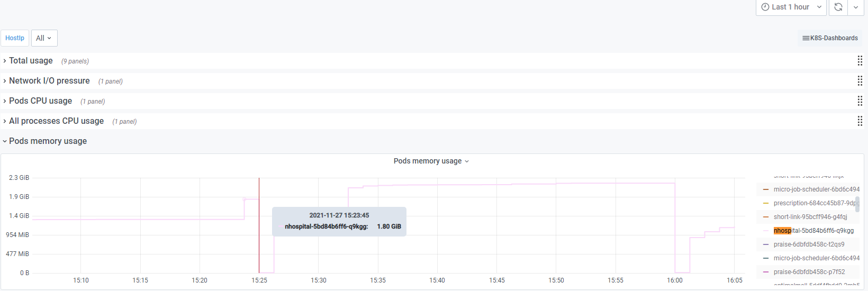Click the chevron arrow left of Pods memory usage row
868x291 pixels.
5,141
